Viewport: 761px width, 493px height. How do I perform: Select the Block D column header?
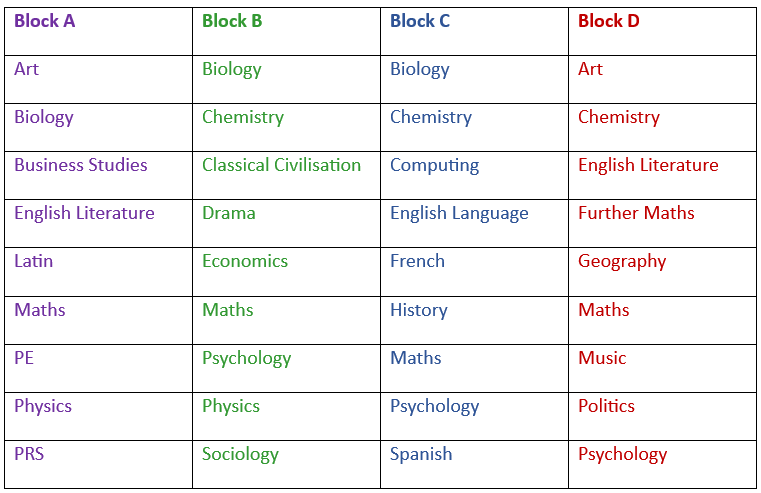click(608, 21)
